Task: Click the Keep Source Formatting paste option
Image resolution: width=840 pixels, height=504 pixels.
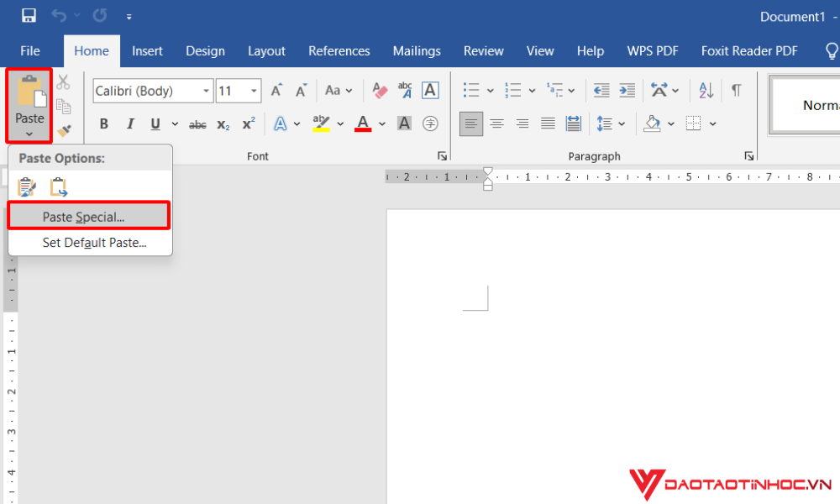Action: pos(26,186)
